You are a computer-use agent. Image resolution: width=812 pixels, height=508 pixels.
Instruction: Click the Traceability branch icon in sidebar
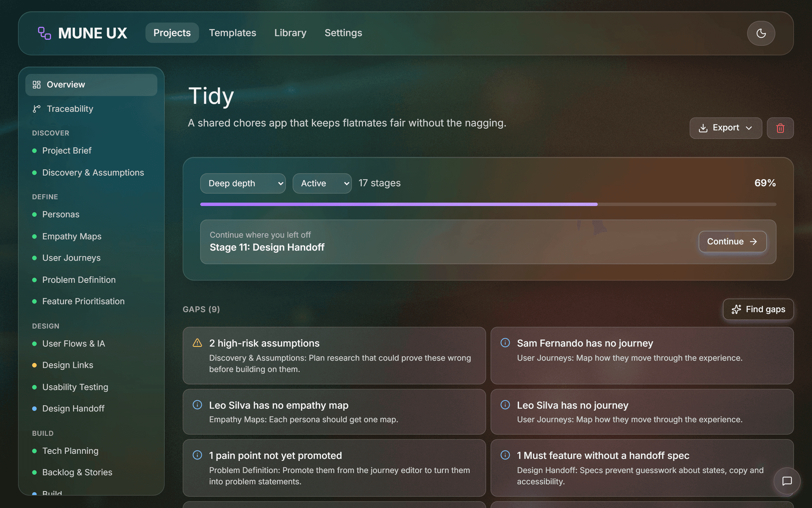point(37,109)
